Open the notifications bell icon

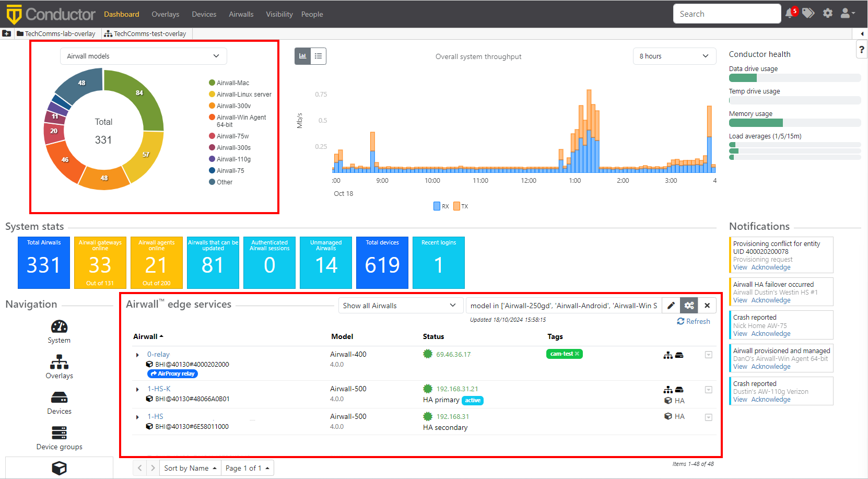click(790, 14)
